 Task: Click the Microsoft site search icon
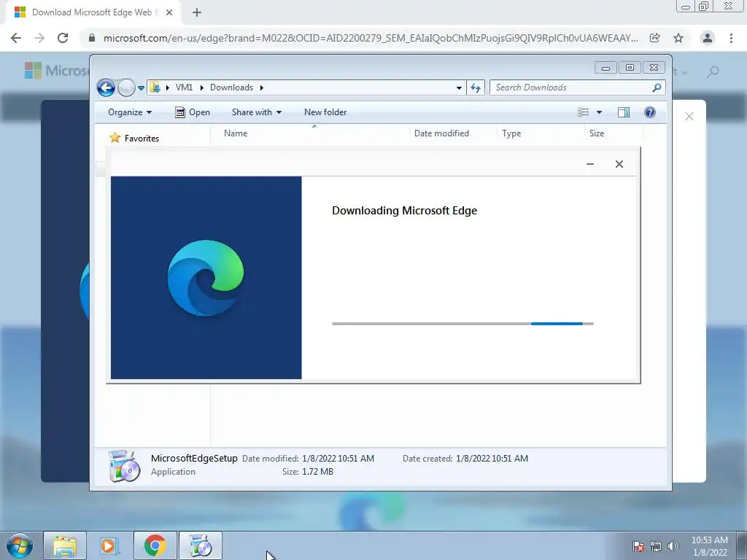click(x=713, y=72)
